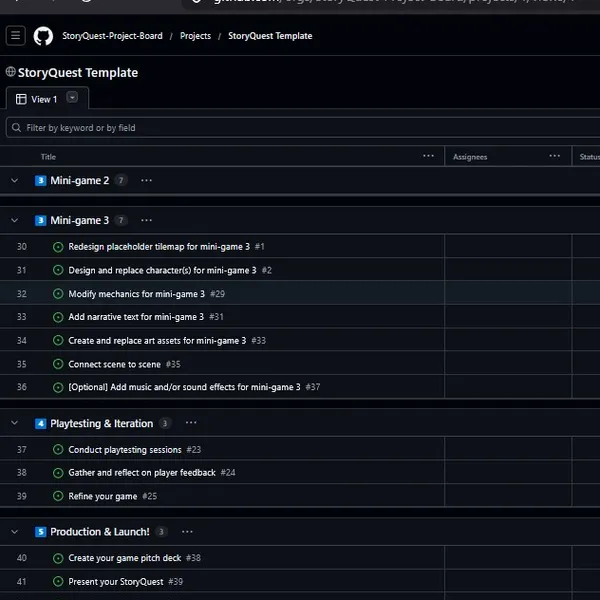Viewport: 600px width, 600px height.
Task: Click the GitHub Octocat logo
Action: tap(43, 36)
